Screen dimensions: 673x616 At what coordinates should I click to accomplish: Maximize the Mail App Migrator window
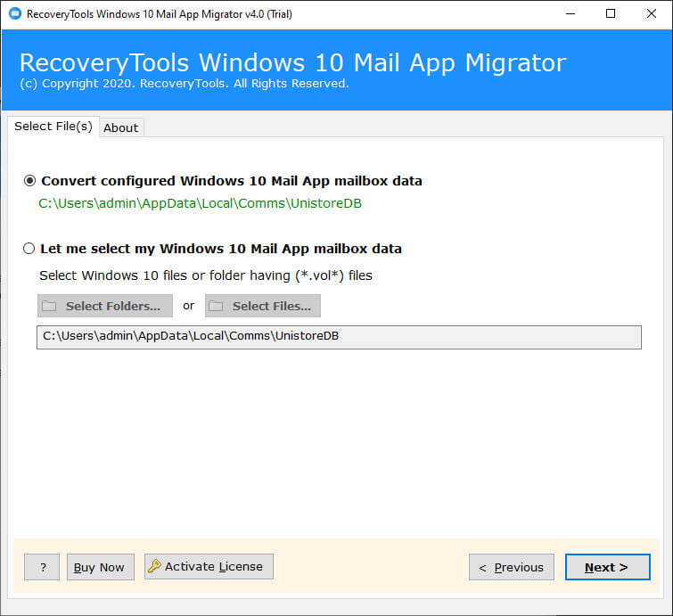[x=611, y=13]
